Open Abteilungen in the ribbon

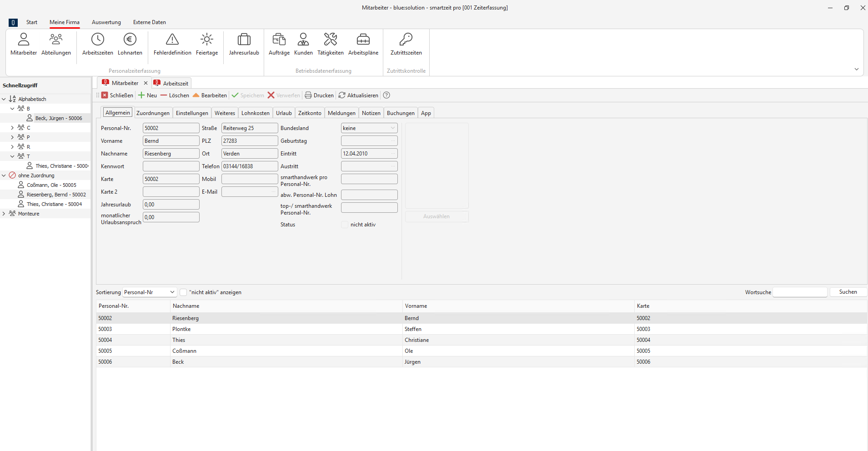(56, 45)
